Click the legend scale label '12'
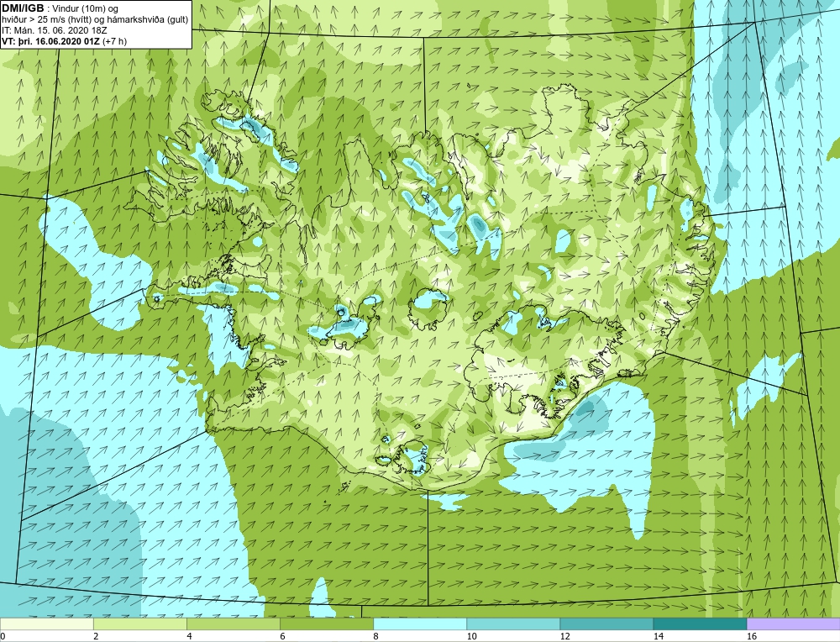Screen dimensions: 840x642 tap(564, 636)
